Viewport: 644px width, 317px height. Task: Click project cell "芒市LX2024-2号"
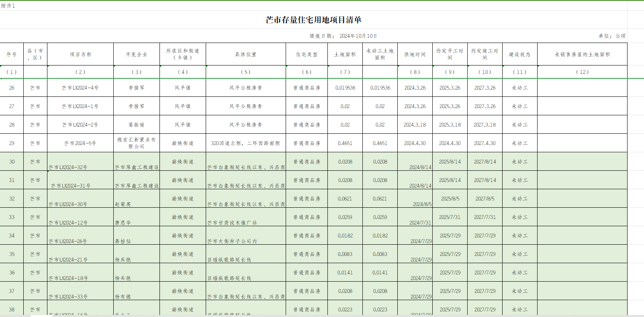(80, 125)
